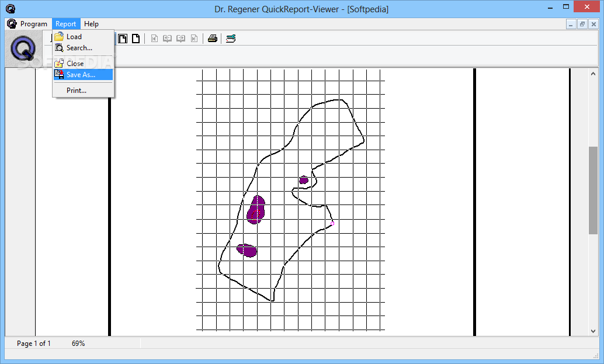This screenshot has height=364, width=604.
Task: Close the open Report menu via its title
Action: pos(65,24)
